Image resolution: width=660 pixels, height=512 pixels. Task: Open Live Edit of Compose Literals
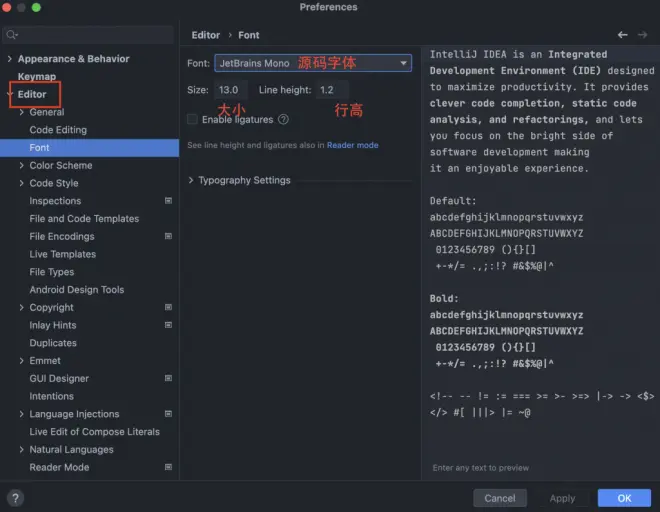point(94,432)
